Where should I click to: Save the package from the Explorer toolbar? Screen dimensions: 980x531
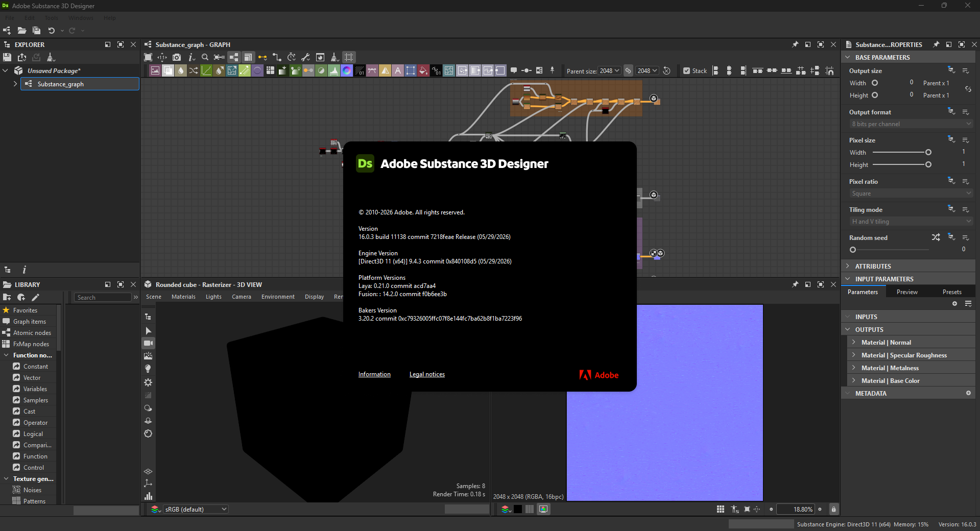pyautogui.click(x=7, y=57)
